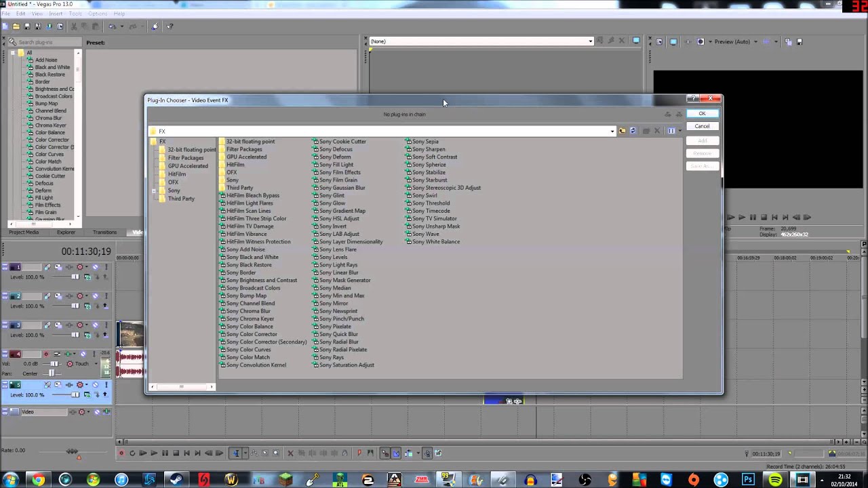This screenshot has height=488, width=868.
Task: Choose the Sony Chroma Keyer plug-in
Action: [246, 319]
